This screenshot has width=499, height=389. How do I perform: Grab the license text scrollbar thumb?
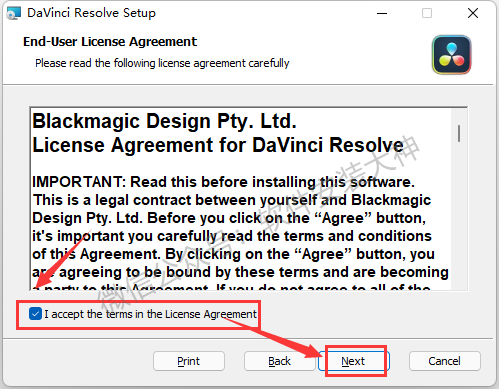pos(459,133)
